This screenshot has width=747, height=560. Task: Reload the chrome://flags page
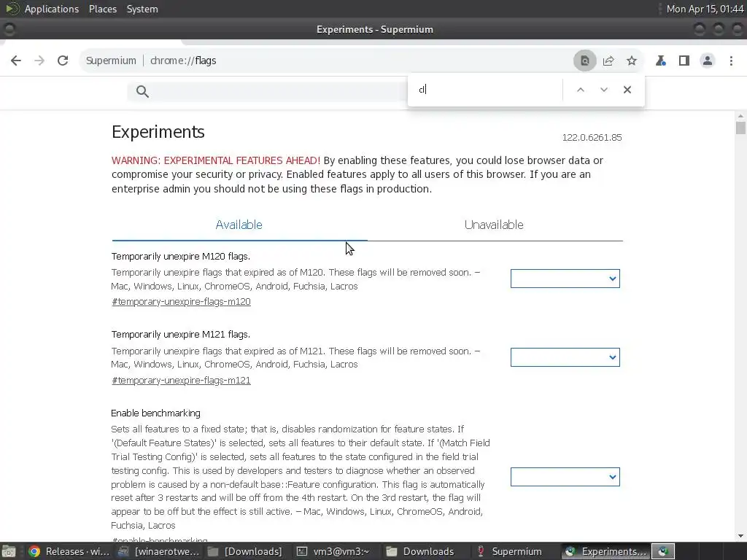pyautogui.click(x=63, y=61)
